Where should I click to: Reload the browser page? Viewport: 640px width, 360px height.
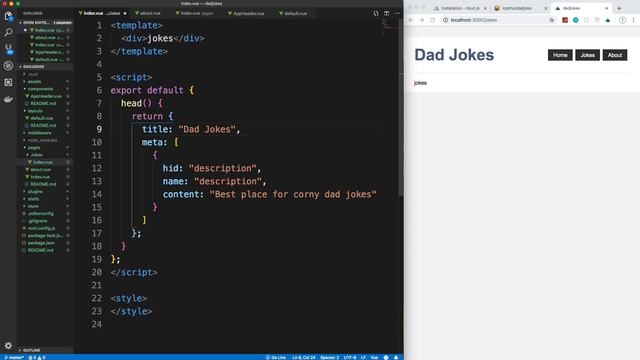tap(432, 20)
